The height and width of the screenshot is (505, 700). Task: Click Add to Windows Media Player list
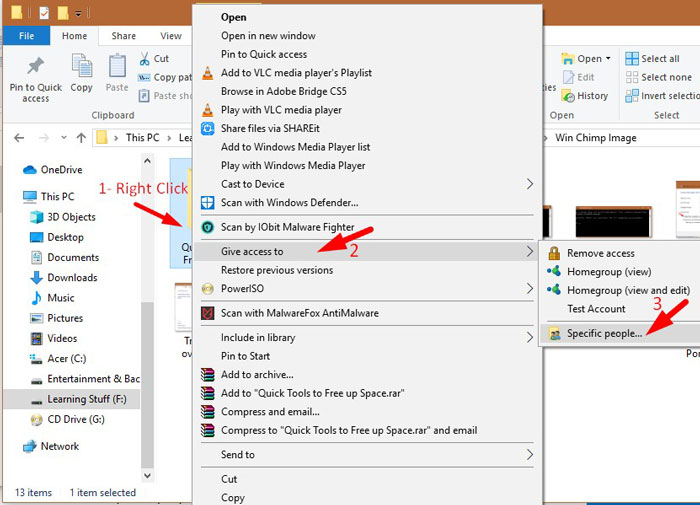296,147
